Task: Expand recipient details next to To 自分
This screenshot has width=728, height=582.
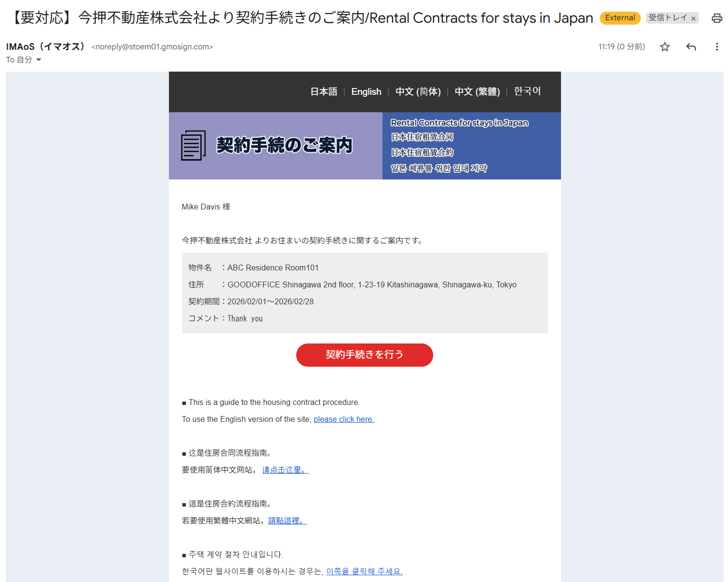Action: click(39, 60)
